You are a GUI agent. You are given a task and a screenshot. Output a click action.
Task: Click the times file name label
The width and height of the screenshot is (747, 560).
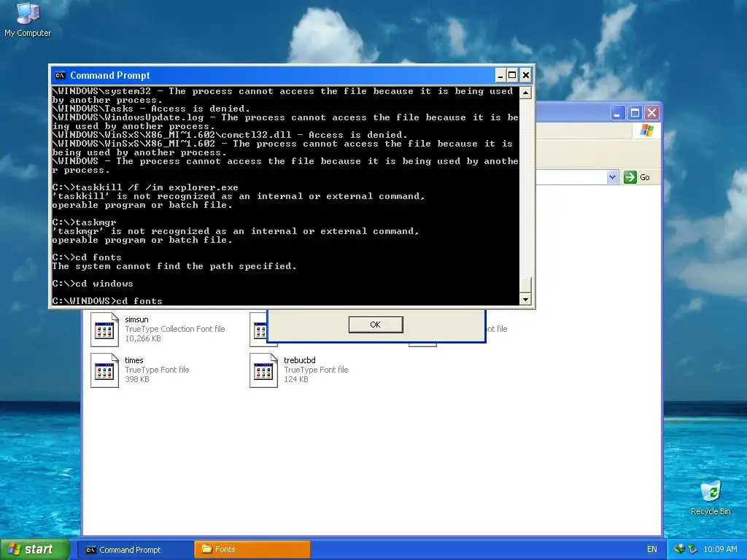(x=134, y=360)
